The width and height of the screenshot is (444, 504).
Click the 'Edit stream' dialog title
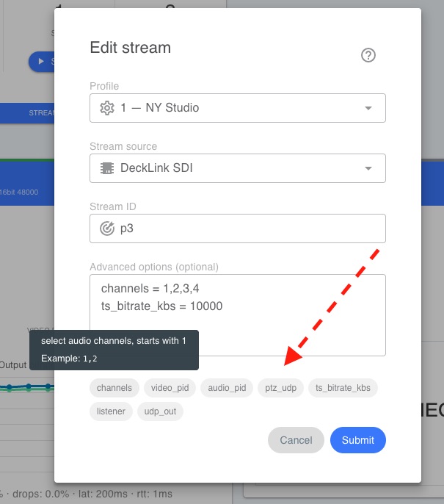tap(131, 48)
